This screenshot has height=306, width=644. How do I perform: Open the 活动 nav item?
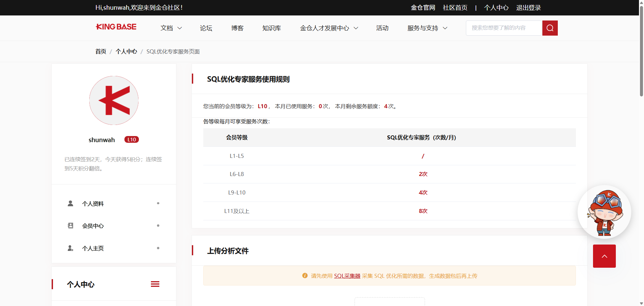click(x=382, y=28)
